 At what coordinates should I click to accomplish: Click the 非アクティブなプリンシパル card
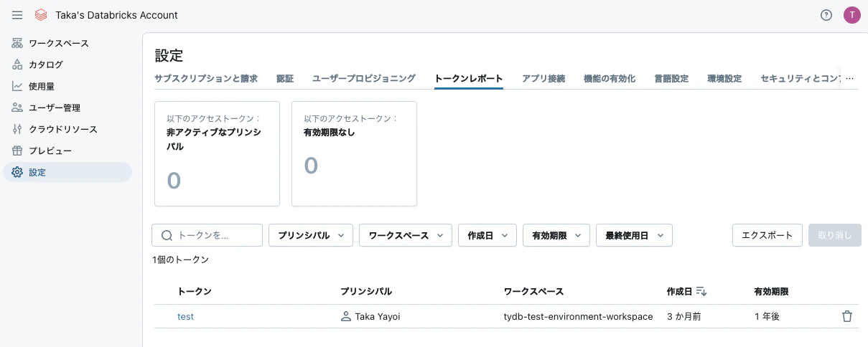point(218,153)
